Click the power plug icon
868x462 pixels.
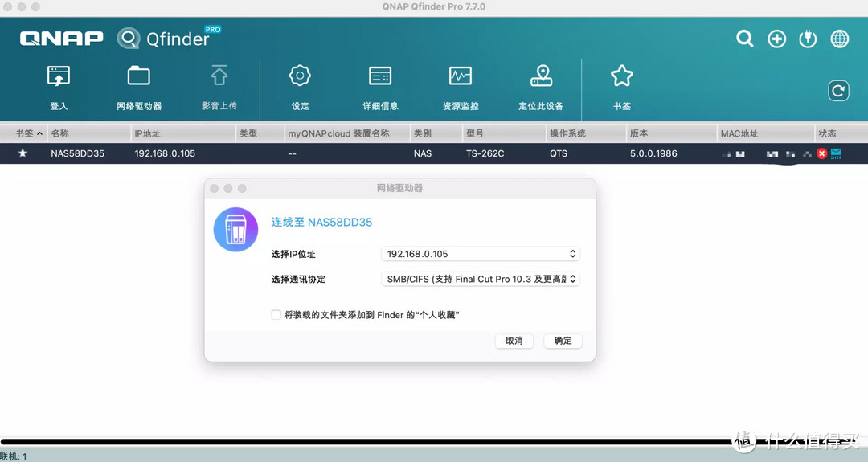[x=808, y=39]
